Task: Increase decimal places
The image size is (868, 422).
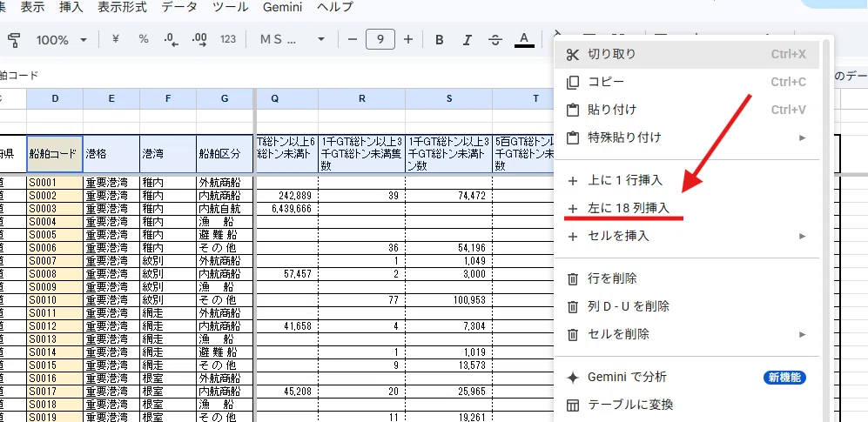Action: 199,39
